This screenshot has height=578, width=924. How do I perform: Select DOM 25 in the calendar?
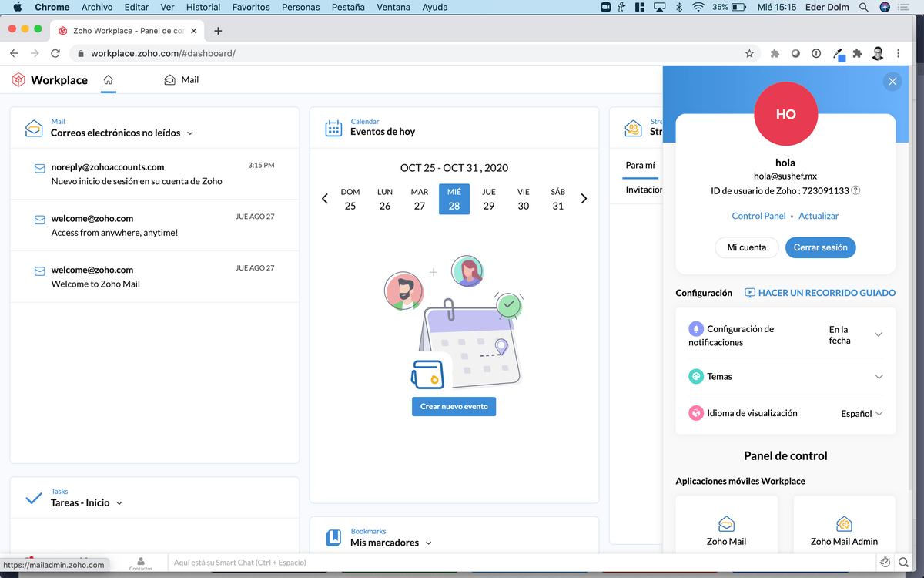tap(350, 199)
